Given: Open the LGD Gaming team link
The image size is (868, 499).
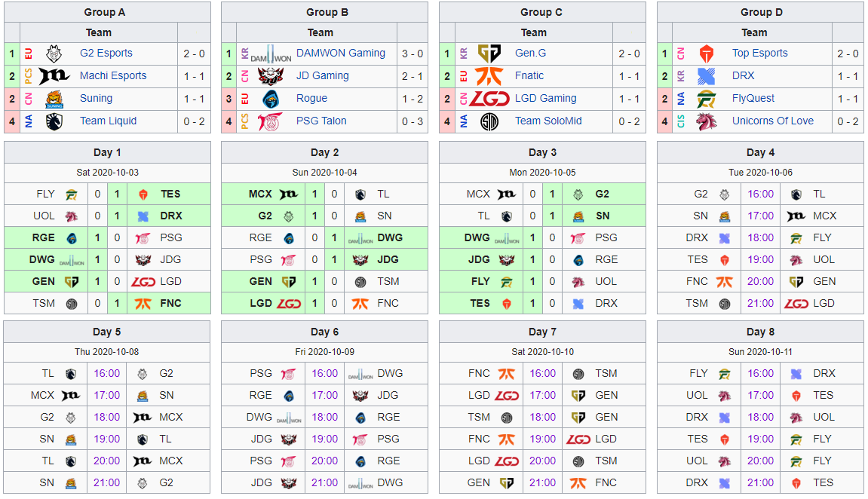Looking at the screenshot, I should [546, 99].
